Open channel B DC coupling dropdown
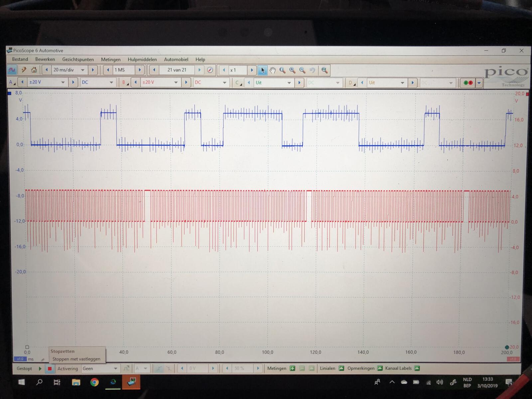This screenshot has width=532, height=399. [x=224, y=82]
